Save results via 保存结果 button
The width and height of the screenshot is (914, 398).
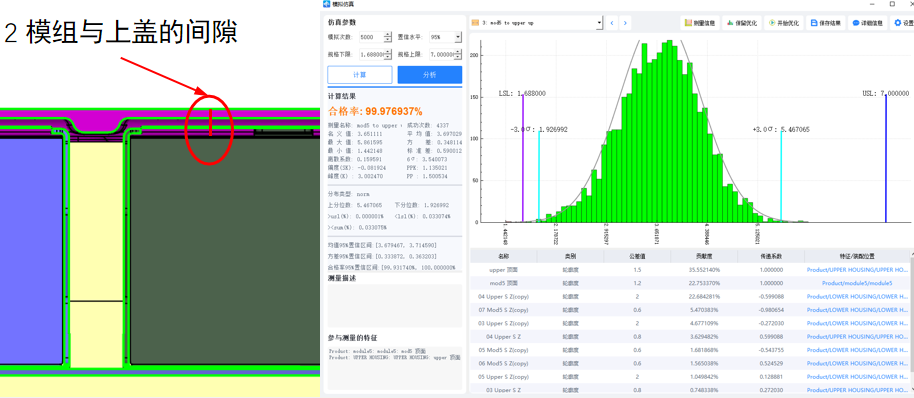(x=825, y=23)
